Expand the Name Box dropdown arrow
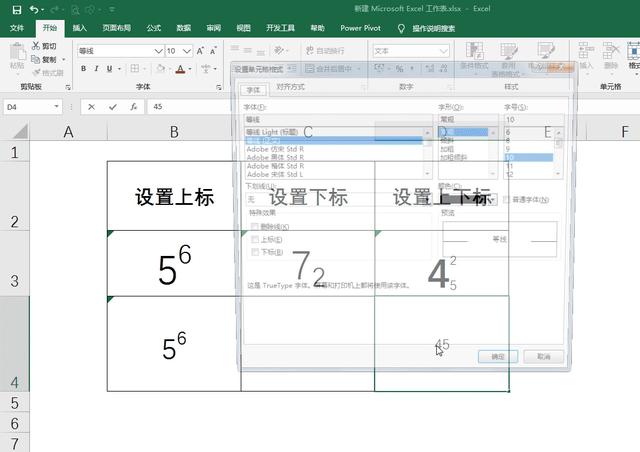Image resolution: width=640 pixels, height=452 pixels. click(56, 107)
